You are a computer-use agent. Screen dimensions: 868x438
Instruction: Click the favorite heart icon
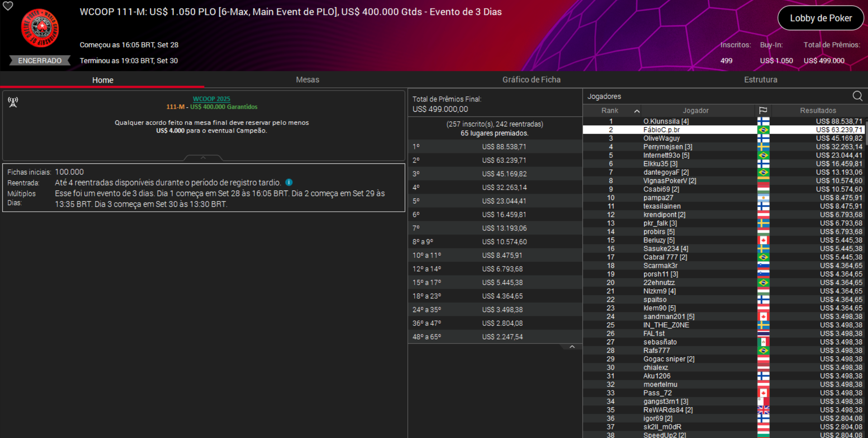pyautogui.click(x=8, y=6)
